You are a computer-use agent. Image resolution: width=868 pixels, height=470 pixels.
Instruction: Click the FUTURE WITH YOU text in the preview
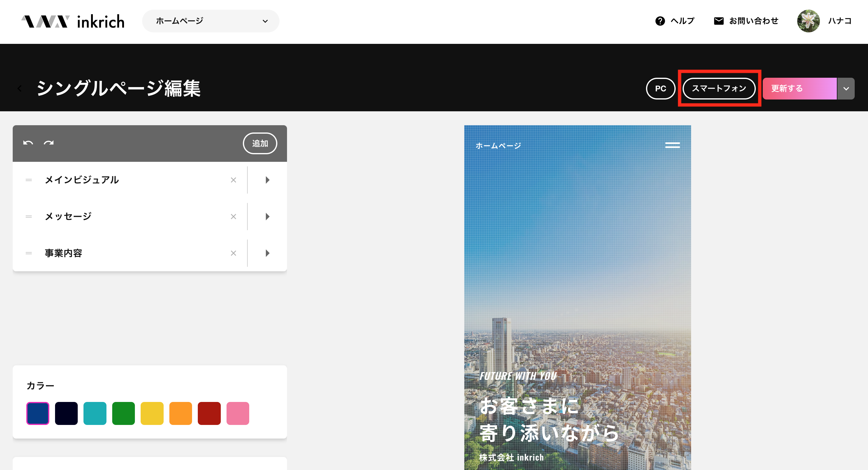click(518, 376)
